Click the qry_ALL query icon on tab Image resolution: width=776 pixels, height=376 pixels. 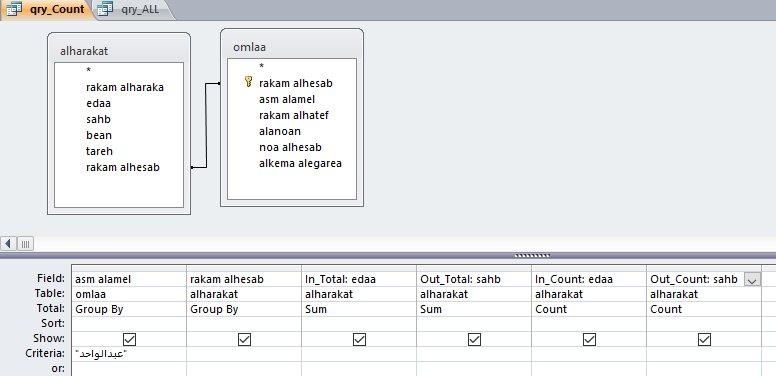[105, 9]
